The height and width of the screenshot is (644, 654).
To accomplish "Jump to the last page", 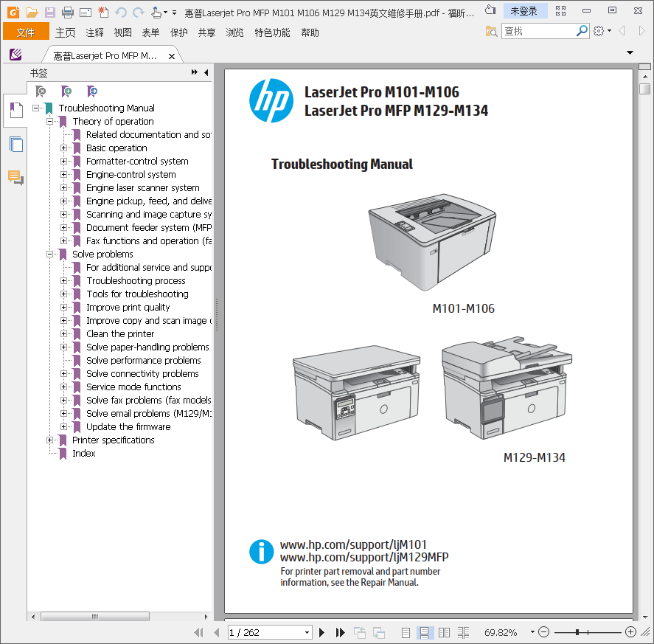I will [341, 633].
